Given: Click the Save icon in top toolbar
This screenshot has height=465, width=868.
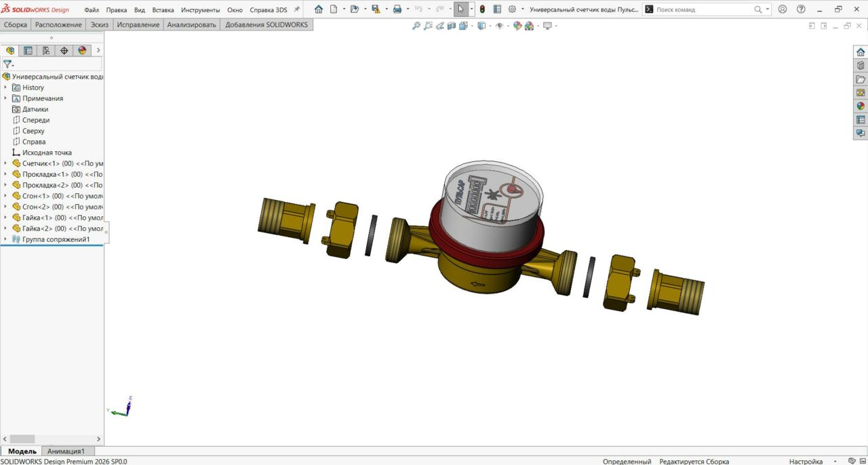Looking at the screenshot, I should [x=376, y=9].
